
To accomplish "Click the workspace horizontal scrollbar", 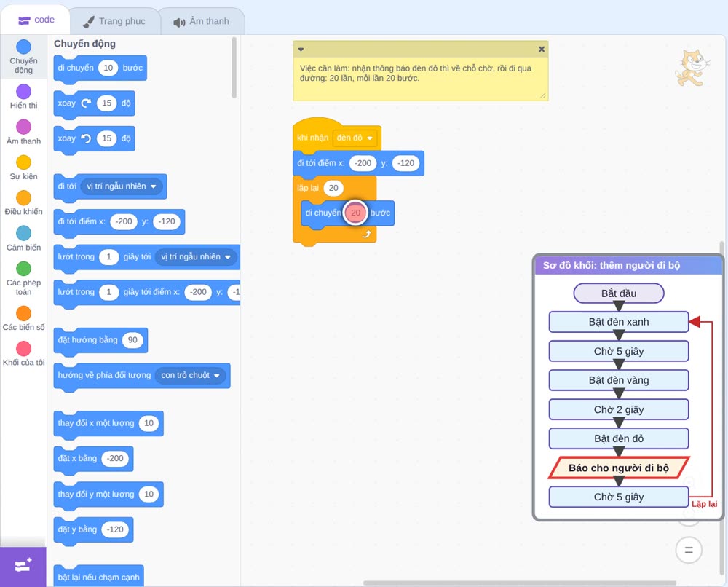I will 519,583.
